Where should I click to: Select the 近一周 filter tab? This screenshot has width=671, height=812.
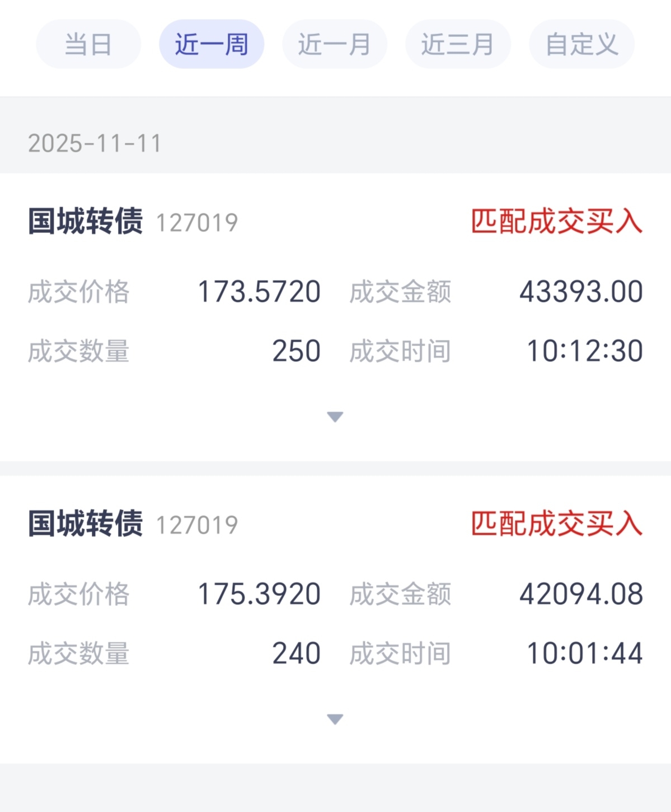click(x=212, y=44)
